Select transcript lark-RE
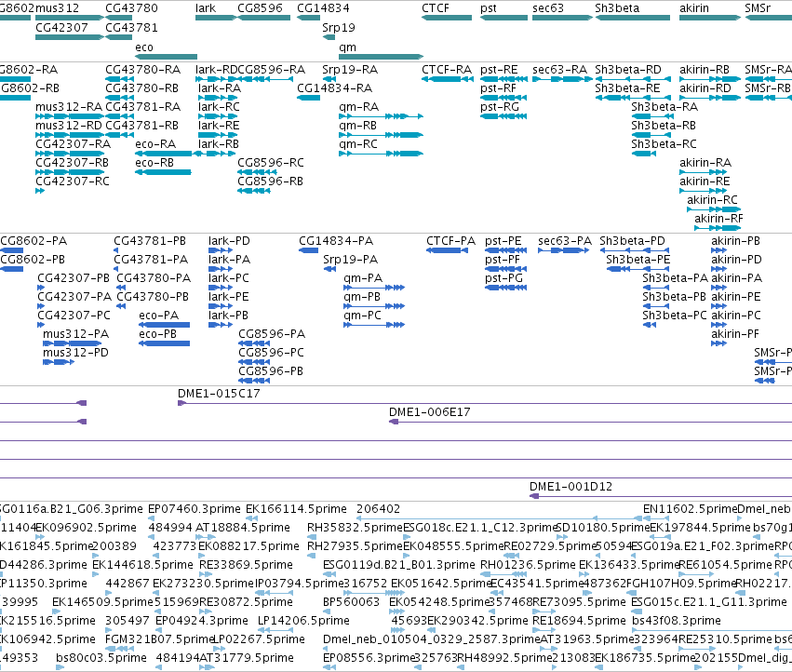This screenshot has height=672, width=792. coord(219,126)
